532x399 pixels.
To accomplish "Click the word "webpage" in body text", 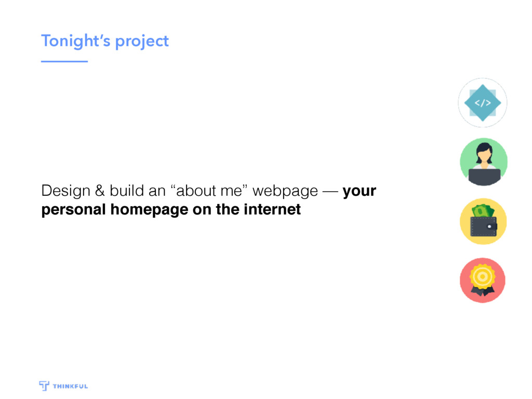I will pyautogui.click(x=285, y=191).
